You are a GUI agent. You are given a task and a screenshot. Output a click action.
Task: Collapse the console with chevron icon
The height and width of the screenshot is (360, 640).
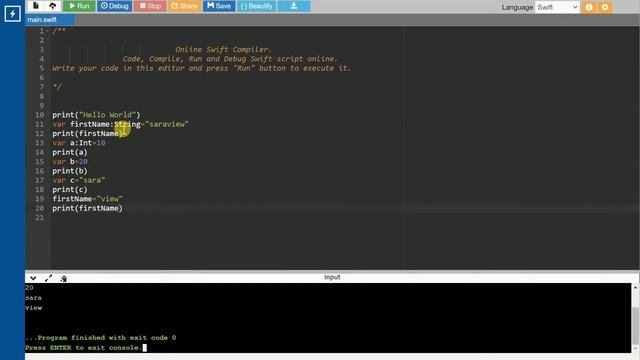(x=33, y=278)
